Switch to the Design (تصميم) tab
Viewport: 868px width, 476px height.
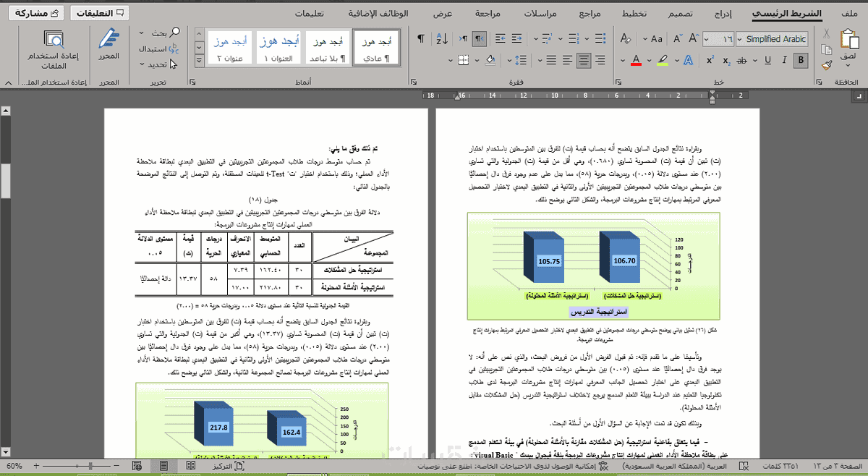(x=680, y=14)
